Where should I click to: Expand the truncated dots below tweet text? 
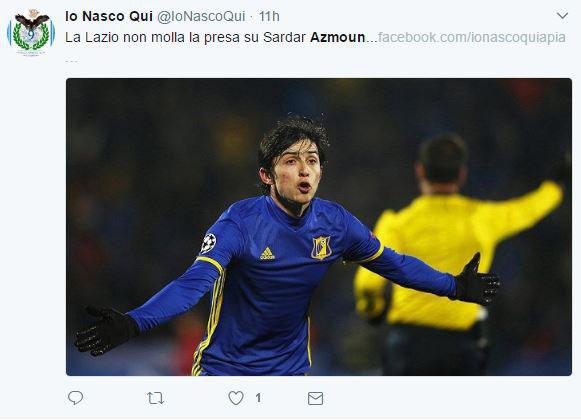click(71, 61)
